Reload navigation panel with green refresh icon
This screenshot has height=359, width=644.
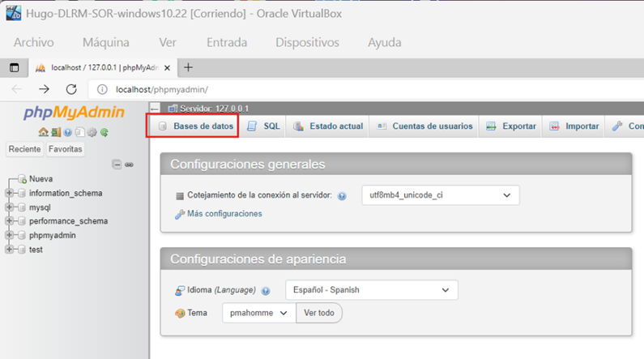coord(104,133)
